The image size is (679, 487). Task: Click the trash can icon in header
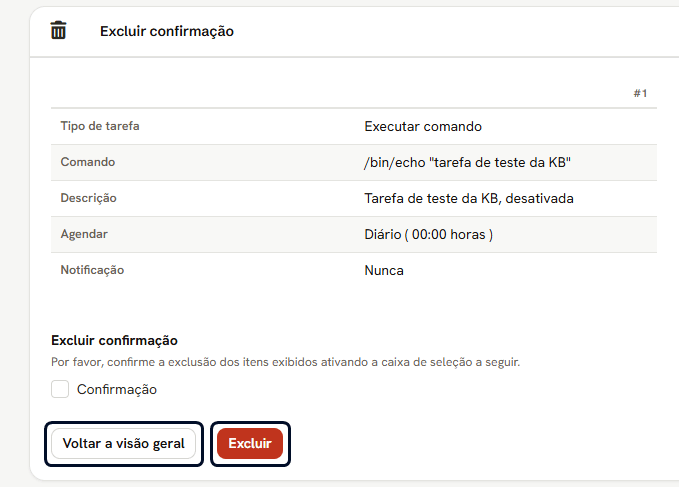pos(58,30)
